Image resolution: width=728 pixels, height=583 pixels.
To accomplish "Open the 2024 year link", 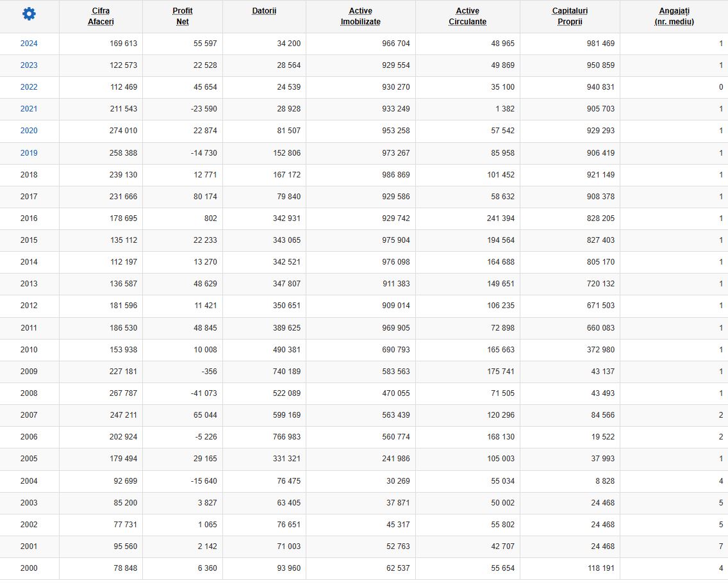I will 29,44.
